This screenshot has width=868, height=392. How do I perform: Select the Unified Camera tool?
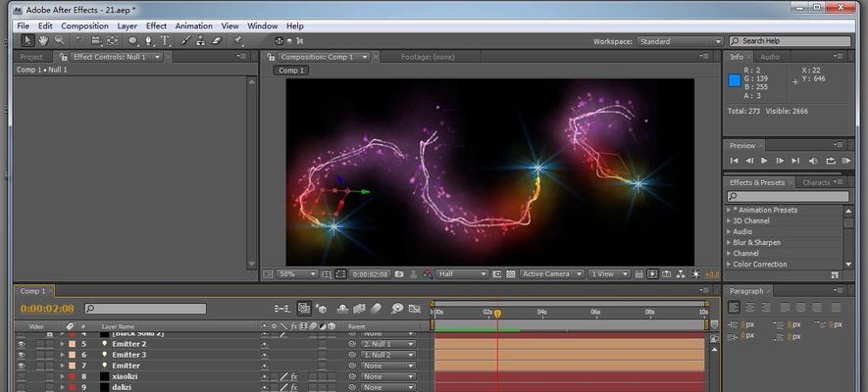tap(96, 40)
